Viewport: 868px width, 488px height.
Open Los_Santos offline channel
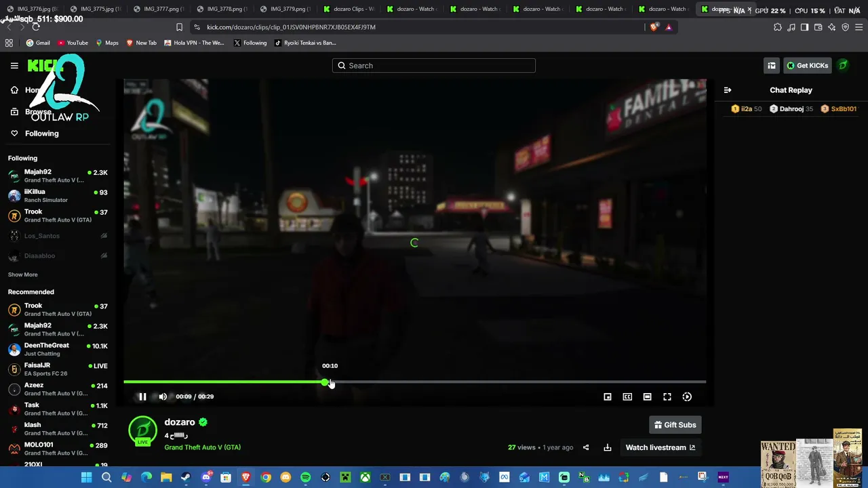pyautogui.click(x=58, y=236)
